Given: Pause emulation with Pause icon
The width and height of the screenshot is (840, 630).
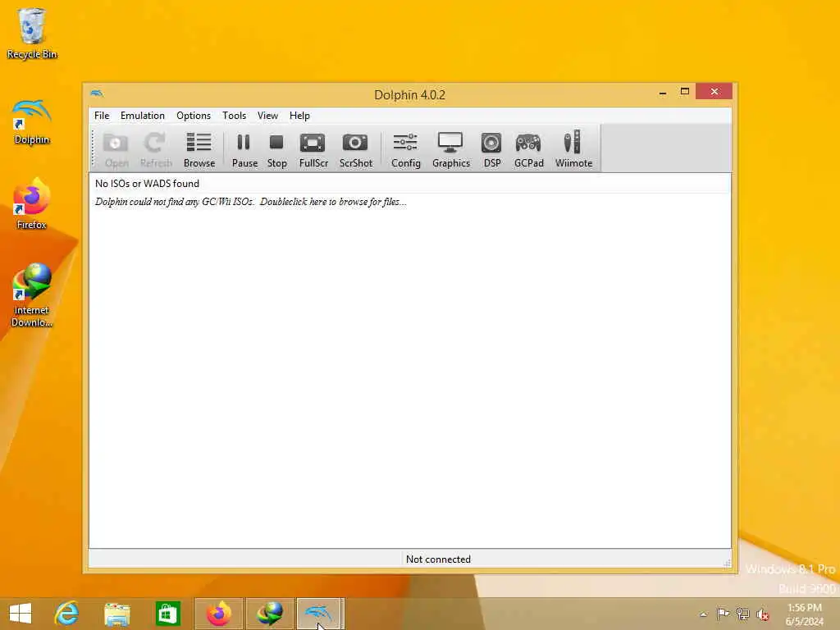Looking at the screenshot, I should click(x=244, y=149).
